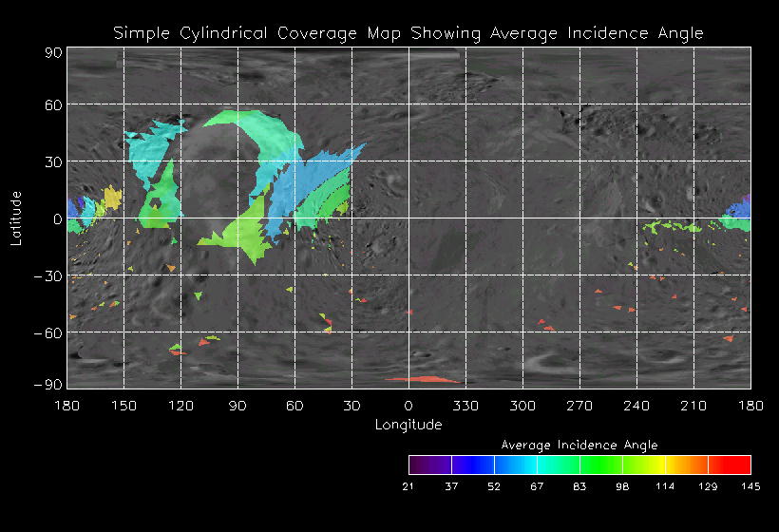Image resolution: width=779 pixels, height=532 pixels.
Task: Click the yellow coverage patch at the map's left edge
Action: point(112,198)
